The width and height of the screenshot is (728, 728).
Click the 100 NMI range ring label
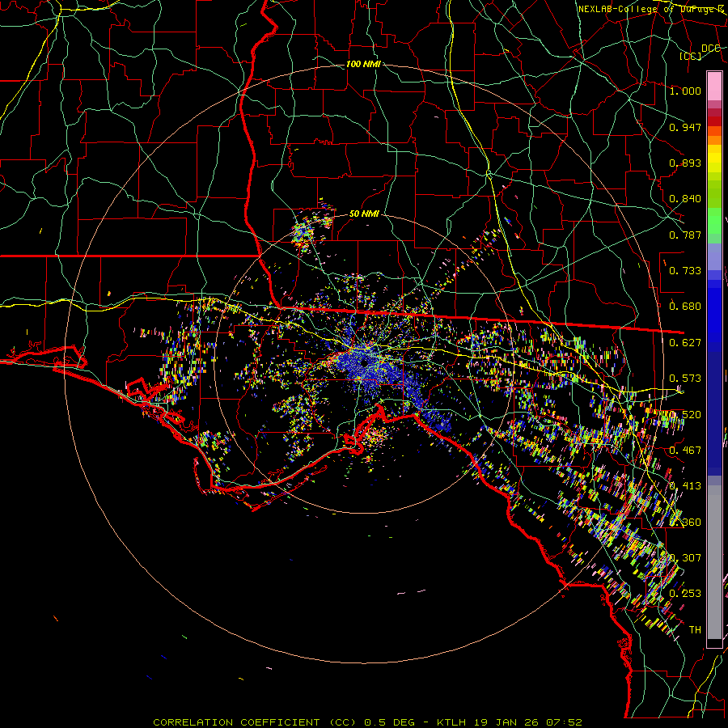tap(363, 64)
